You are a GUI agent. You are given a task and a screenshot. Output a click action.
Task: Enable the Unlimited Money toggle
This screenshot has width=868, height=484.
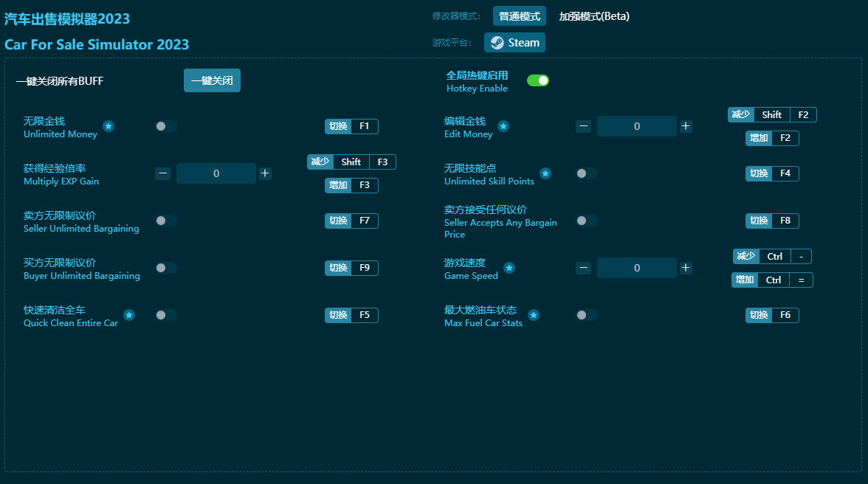coord(165,127)
